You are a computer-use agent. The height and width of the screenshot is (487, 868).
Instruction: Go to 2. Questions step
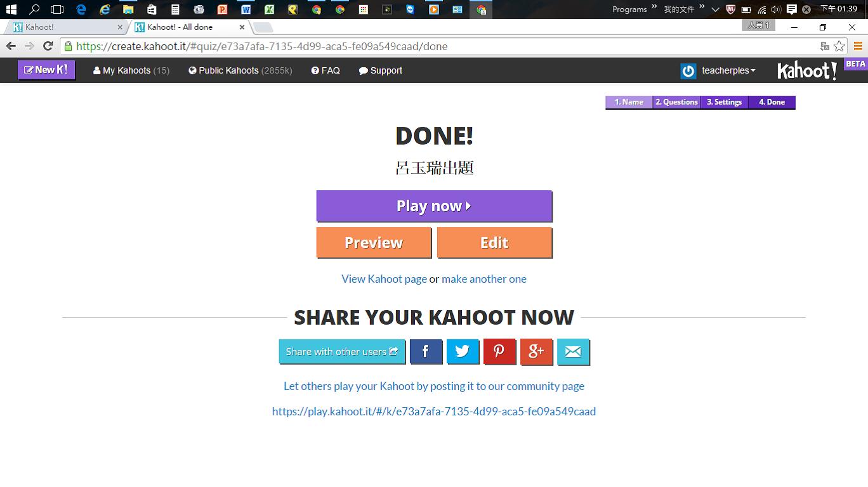[676, 102]
